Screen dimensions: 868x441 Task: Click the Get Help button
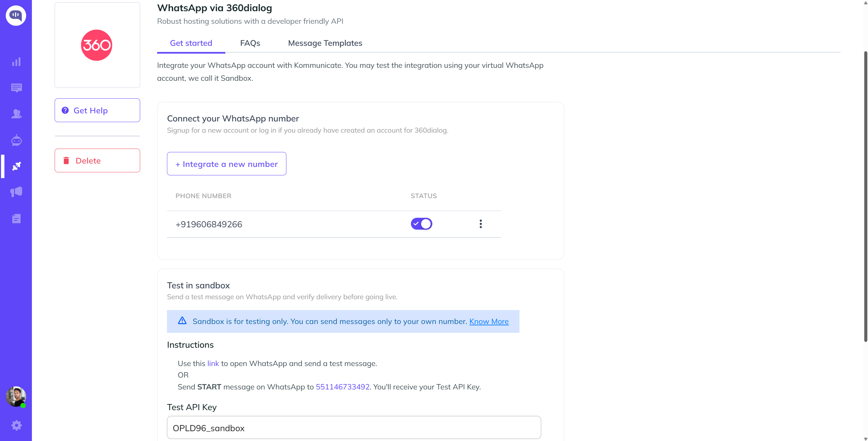[97, 110]
